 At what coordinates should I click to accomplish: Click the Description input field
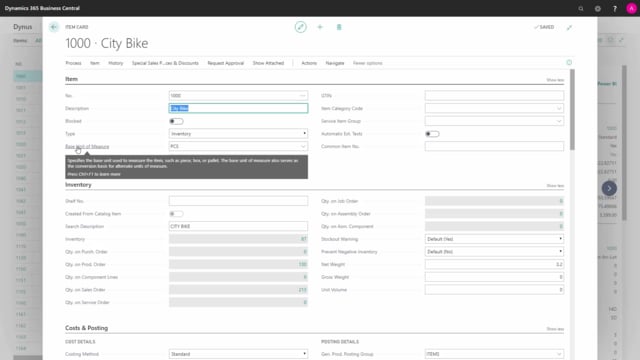tap(238, 108)
